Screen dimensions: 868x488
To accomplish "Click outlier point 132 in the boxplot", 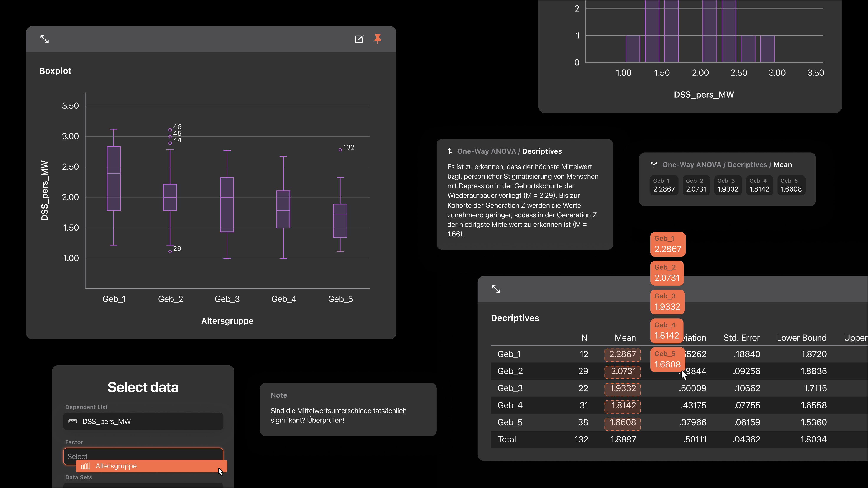I will coord(340,150).
